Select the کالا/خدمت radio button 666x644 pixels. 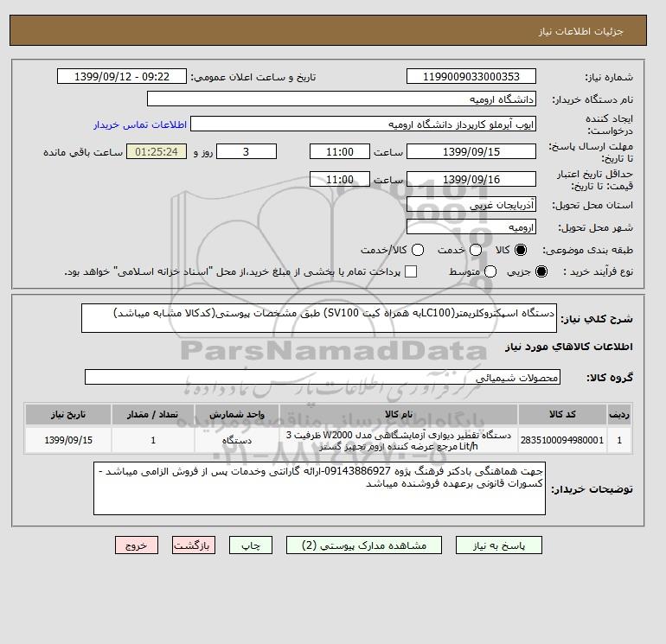coord(418,250)
